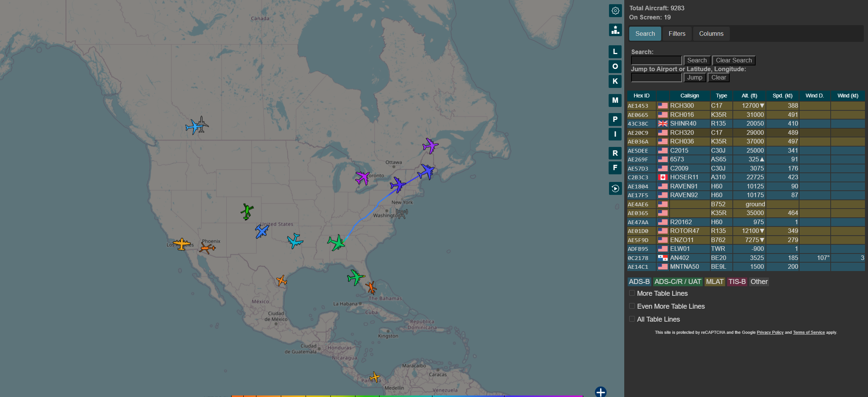Click the Other legend swatch
The width and height of the screenshot is (868, 397).
coord(759,282)
